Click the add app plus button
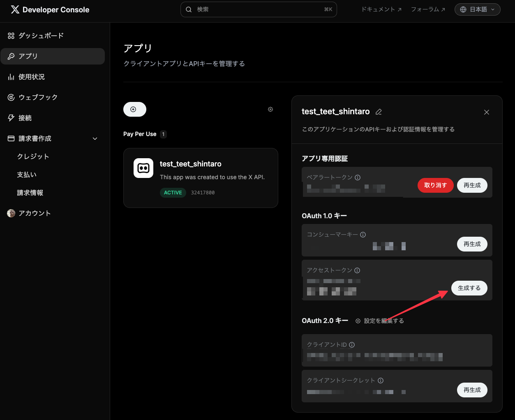 pos(134,109)
